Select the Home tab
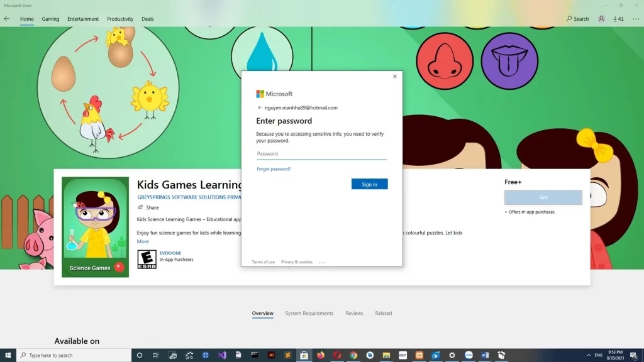The width and height of the screenshot is (644, 362). pyautogui.click(x=26, y=19)
